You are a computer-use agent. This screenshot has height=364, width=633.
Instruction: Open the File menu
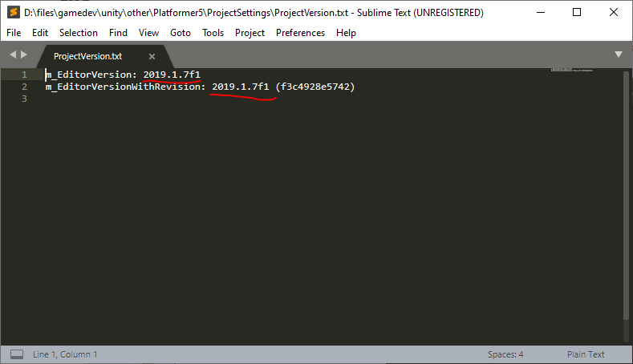tap(14, 33)
